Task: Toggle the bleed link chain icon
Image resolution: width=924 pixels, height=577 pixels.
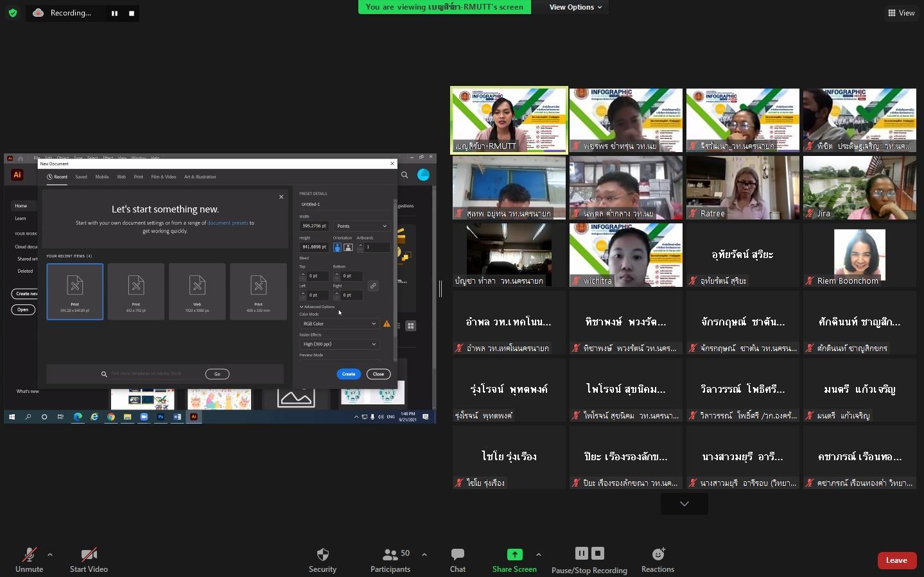Action: point(372,286)
